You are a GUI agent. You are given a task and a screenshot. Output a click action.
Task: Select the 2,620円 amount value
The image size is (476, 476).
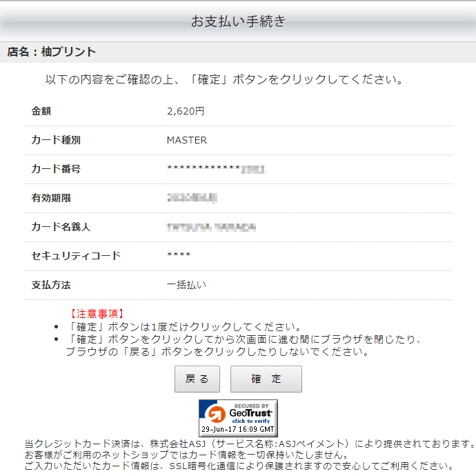[x=186, y=111]
